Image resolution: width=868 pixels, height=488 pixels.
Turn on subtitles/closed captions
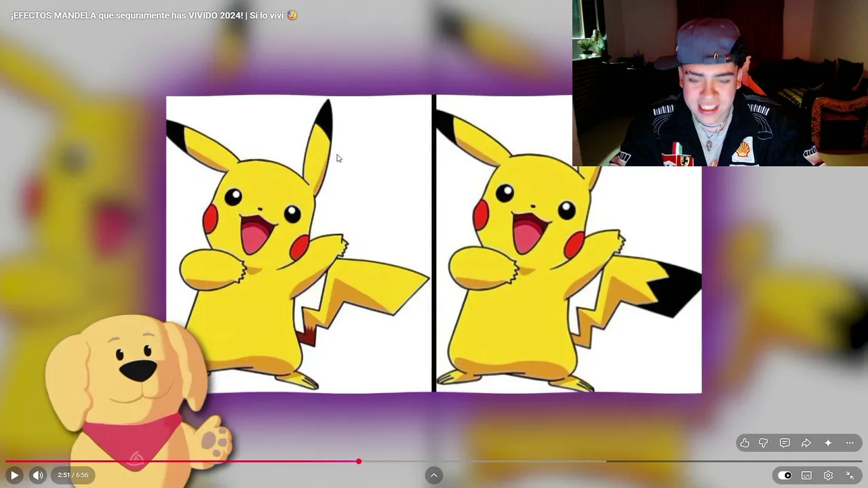(806, 475)
